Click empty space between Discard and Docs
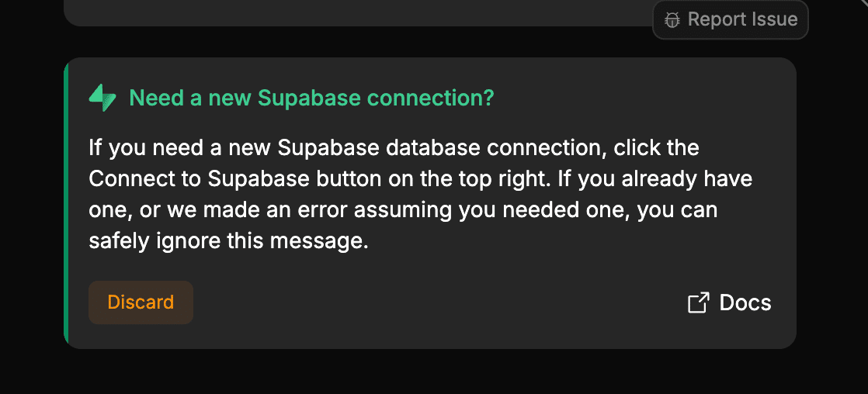Screen dimensions: 868x394 click(x=435, y=302)
